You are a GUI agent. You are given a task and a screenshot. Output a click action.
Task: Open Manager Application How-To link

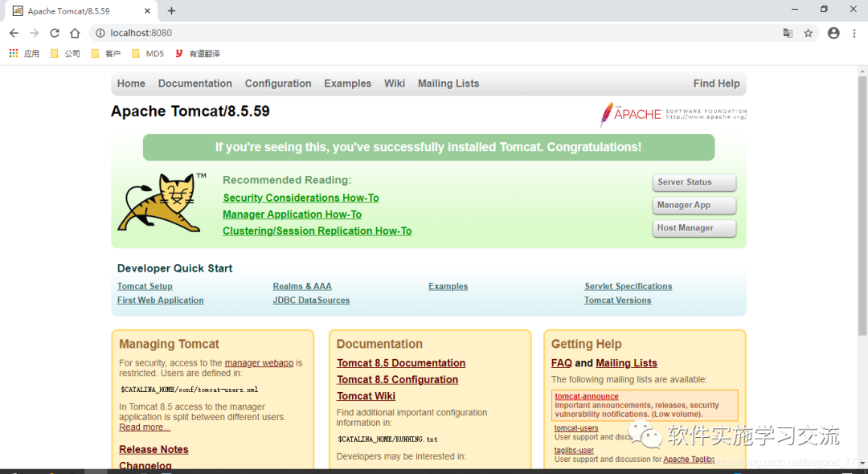tap(293, 215)
